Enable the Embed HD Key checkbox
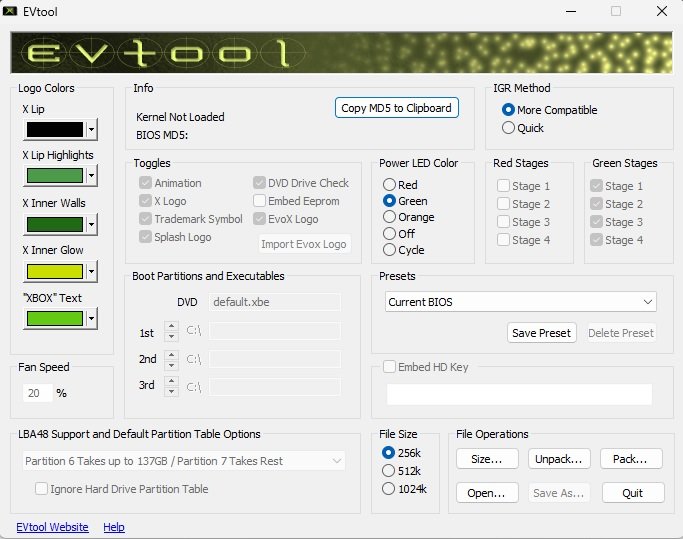 426,367
